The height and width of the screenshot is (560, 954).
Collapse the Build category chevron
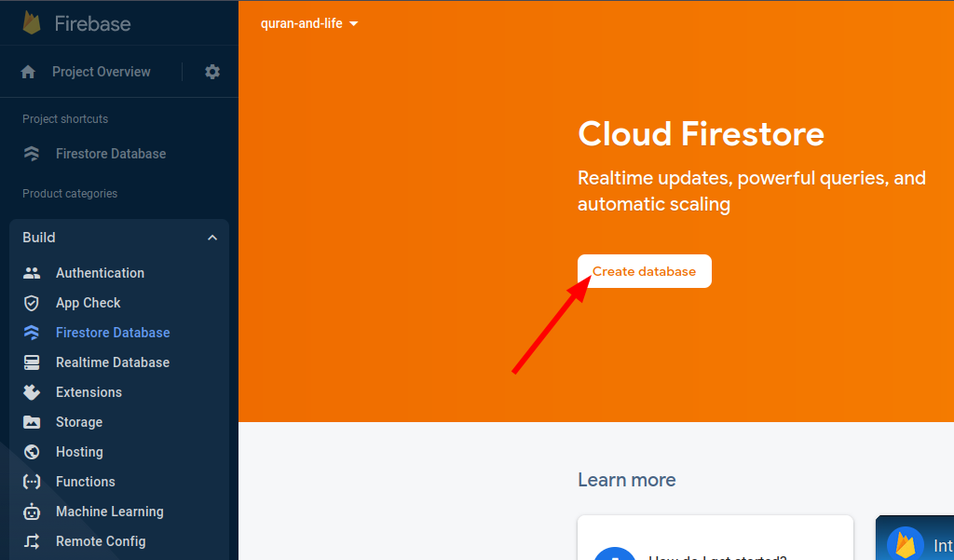click(x=212, y=238)
